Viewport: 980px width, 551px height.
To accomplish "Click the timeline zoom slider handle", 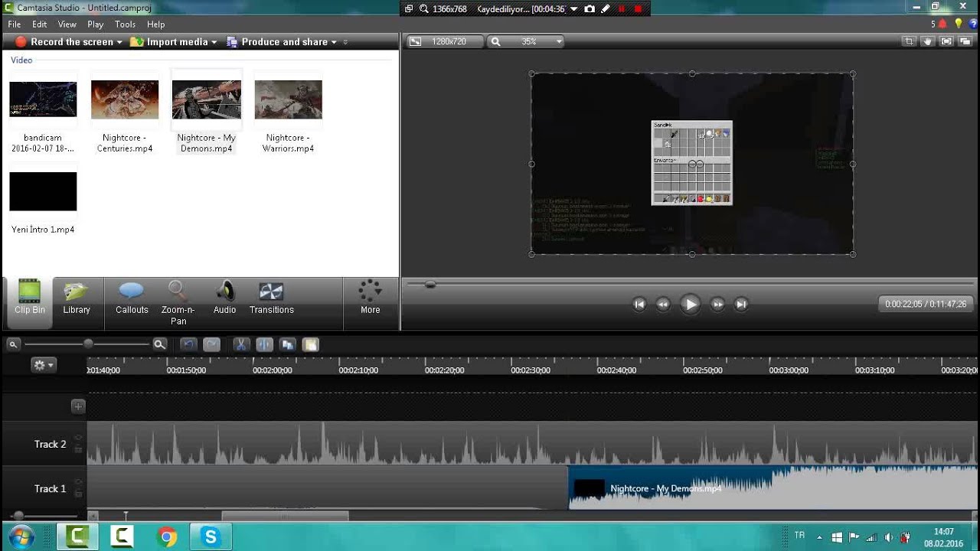I will 88,344.
